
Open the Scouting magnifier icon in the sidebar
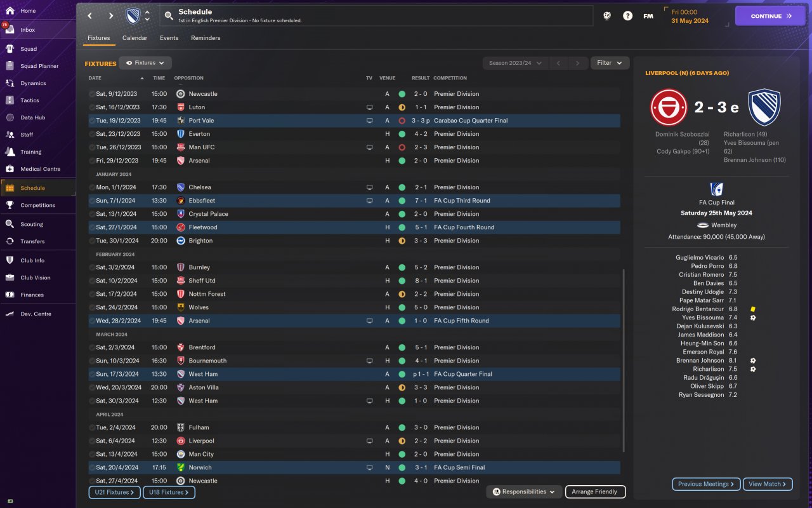pyautogui.click(x=10, y=224)
